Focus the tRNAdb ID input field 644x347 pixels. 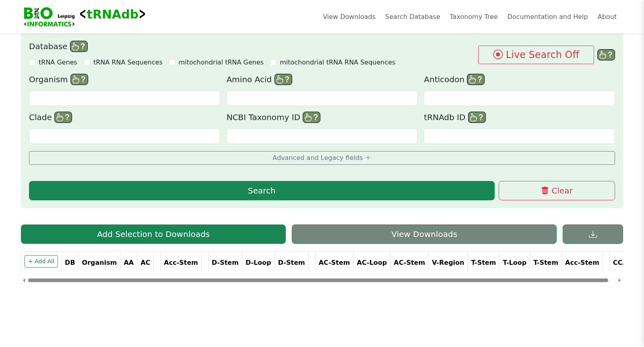point(519,136)
